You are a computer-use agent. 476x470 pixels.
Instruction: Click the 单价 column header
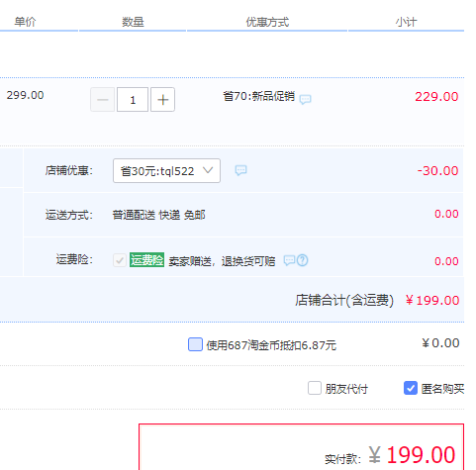click(x=25, y=22)
